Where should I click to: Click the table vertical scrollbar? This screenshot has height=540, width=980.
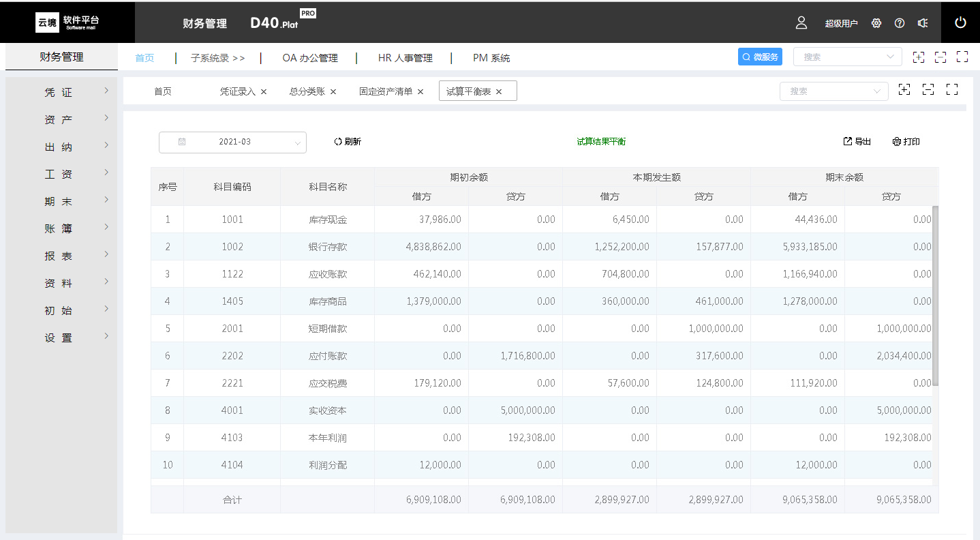click(935, 295)
